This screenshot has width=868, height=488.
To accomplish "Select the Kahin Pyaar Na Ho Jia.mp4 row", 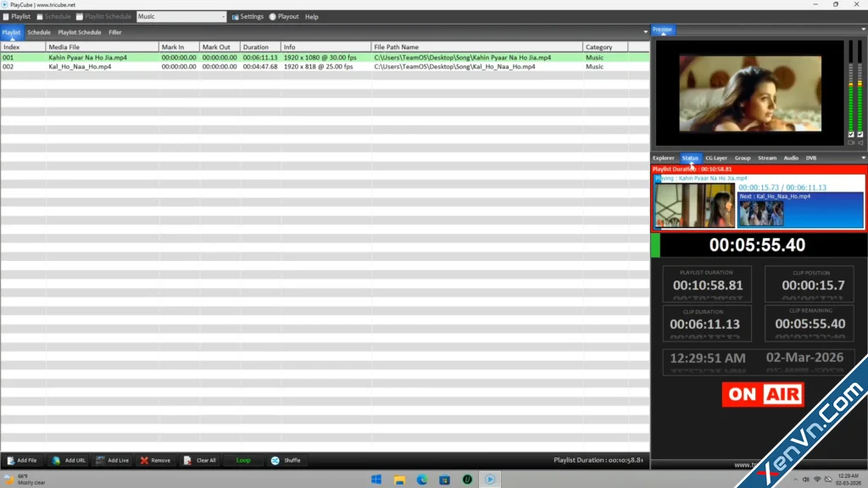I will (x=325, y=58).
